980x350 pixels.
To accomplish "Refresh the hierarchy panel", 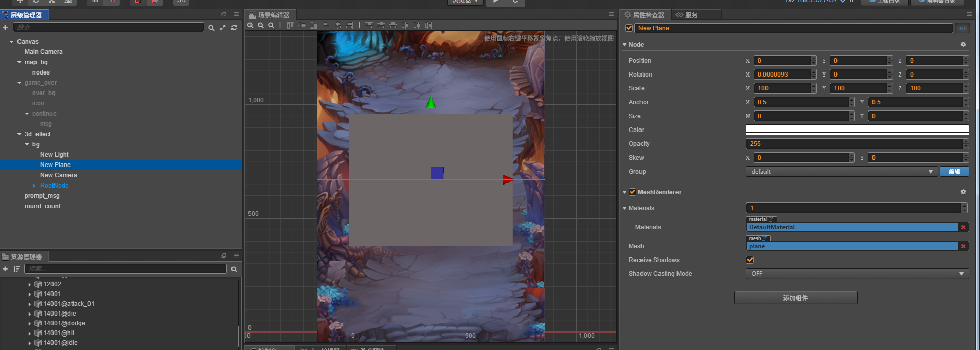I will tap(234, 28).
